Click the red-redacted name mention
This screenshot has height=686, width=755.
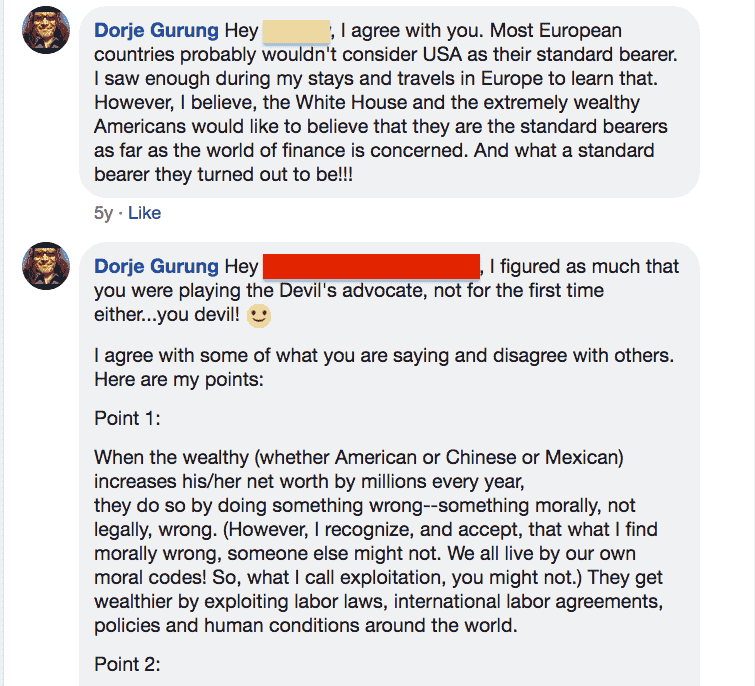pyautogui.click(x=370, y=266)
